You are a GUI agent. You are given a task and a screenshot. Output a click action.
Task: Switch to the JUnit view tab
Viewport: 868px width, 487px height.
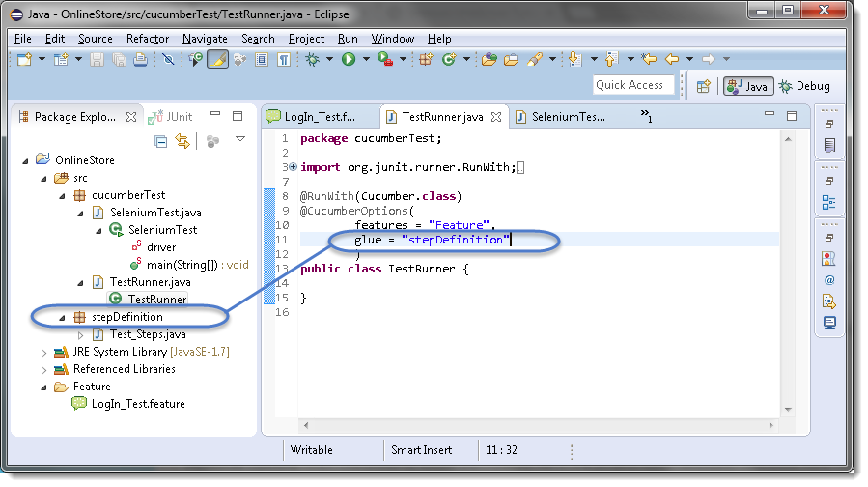[x=170, y=117]
